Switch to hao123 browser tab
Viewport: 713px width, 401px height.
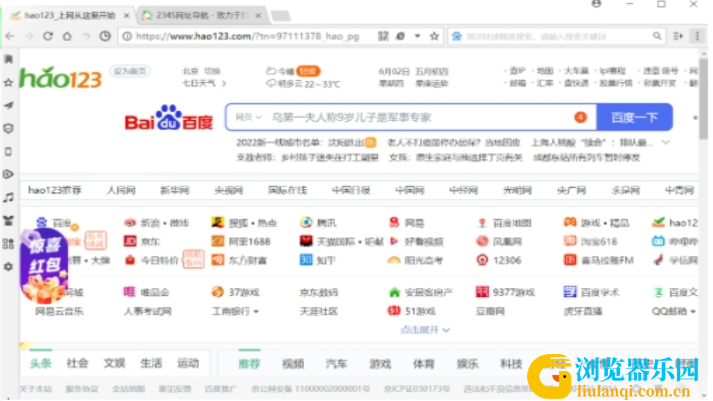[70, 15]
